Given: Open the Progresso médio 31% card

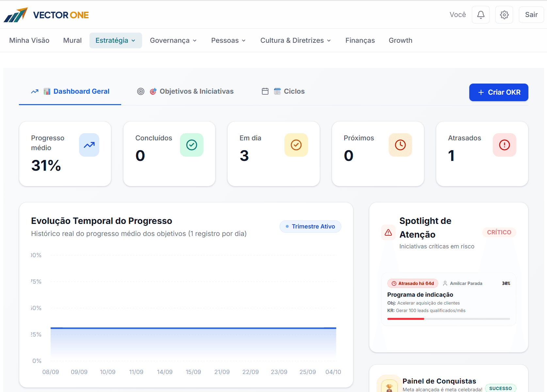Looking at the screenshot, I should [65, 154].
